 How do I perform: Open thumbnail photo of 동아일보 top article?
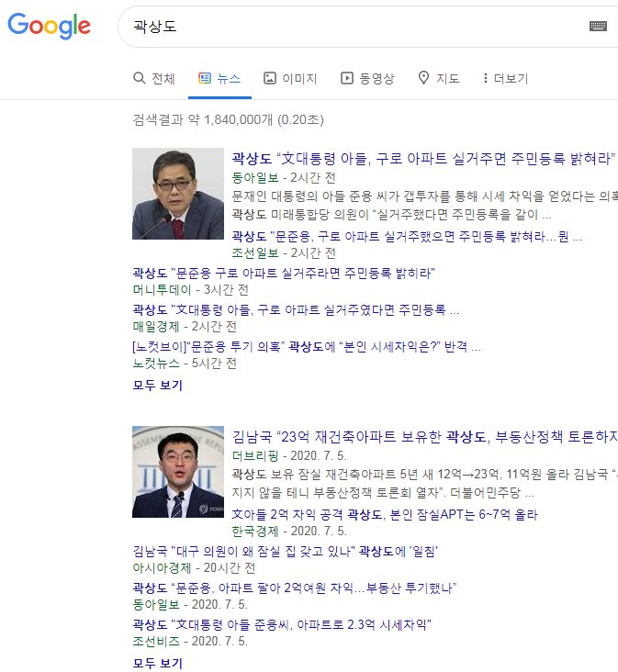pos(178,194)
